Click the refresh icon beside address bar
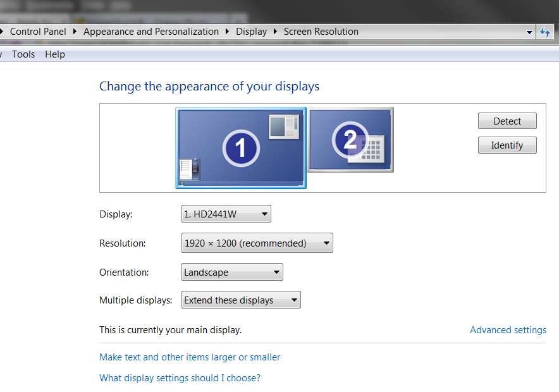 pyautogui.click(x=544, y=32)
